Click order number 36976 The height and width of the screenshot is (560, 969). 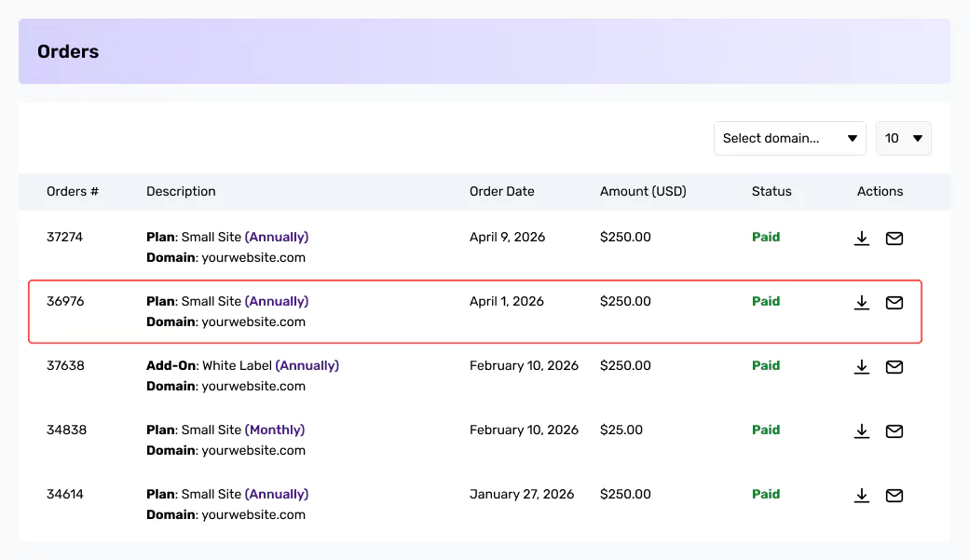(65, 302)
